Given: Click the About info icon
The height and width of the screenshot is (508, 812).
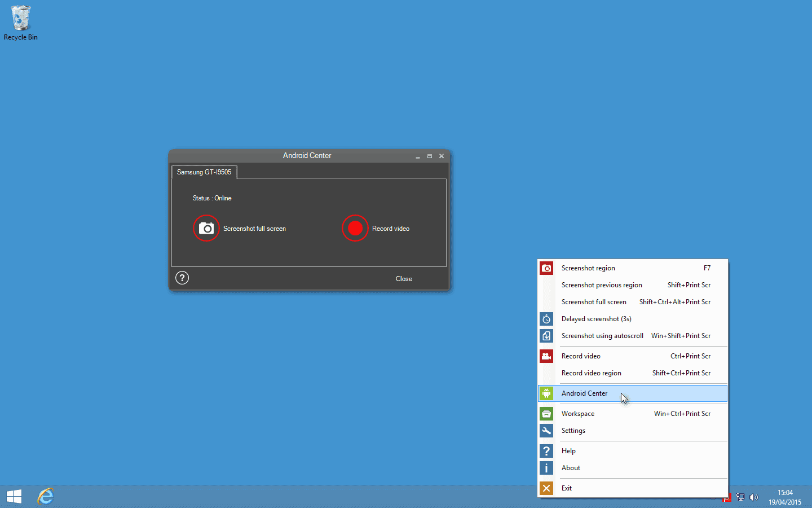Looking at the screenshot, I should (546, 468).
